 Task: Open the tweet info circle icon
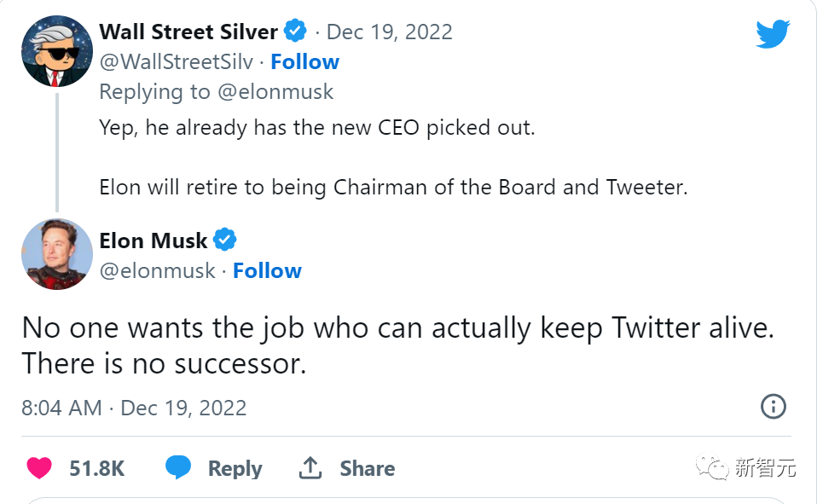coord(773,407)
